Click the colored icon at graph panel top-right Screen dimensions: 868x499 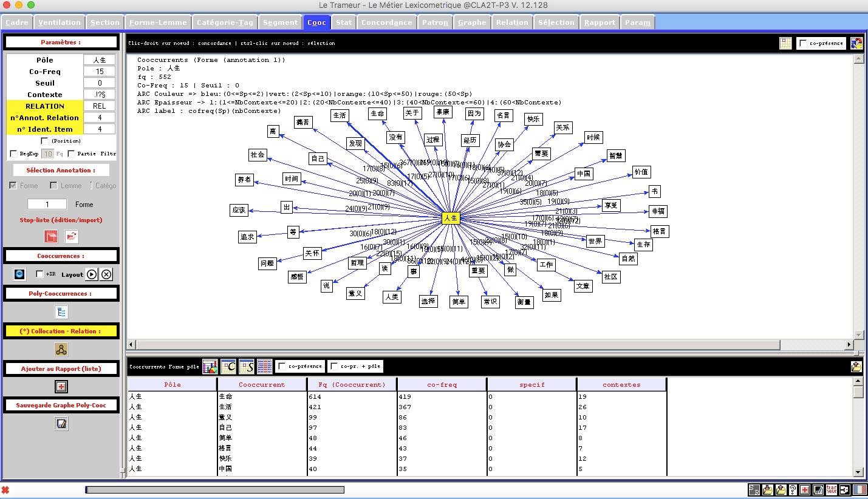click(x=856, y=43)
